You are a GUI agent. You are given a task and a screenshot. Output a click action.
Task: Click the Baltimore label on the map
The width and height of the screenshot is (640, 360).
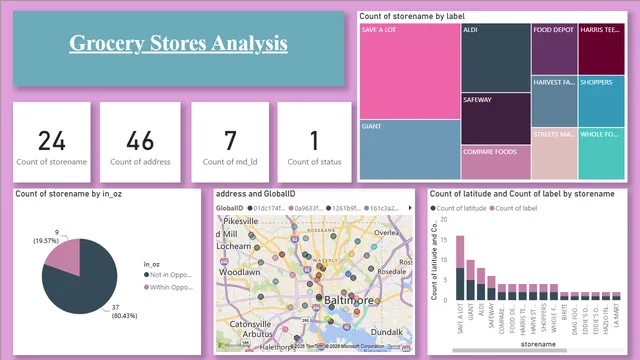349,300
